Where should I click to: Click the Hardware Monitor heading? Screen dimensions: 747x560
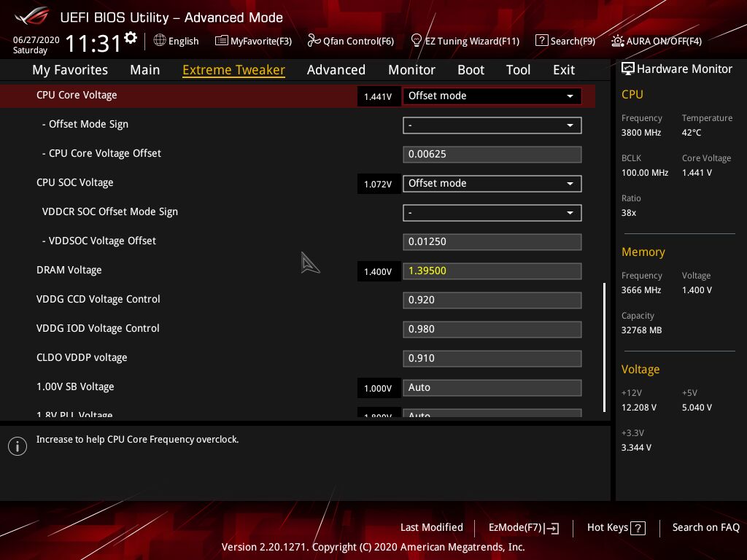(684, 69)
